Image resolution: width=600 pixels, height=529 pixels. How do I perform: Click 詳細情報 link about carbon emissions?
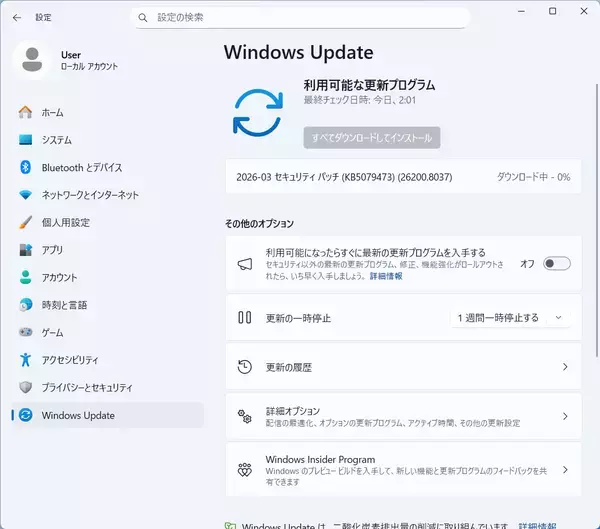pos(537,526)
